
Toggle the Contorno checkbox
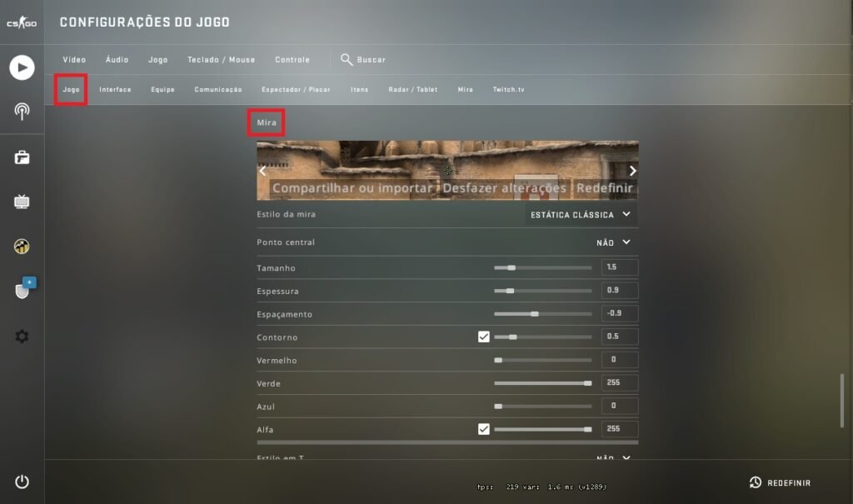point(483,337)
